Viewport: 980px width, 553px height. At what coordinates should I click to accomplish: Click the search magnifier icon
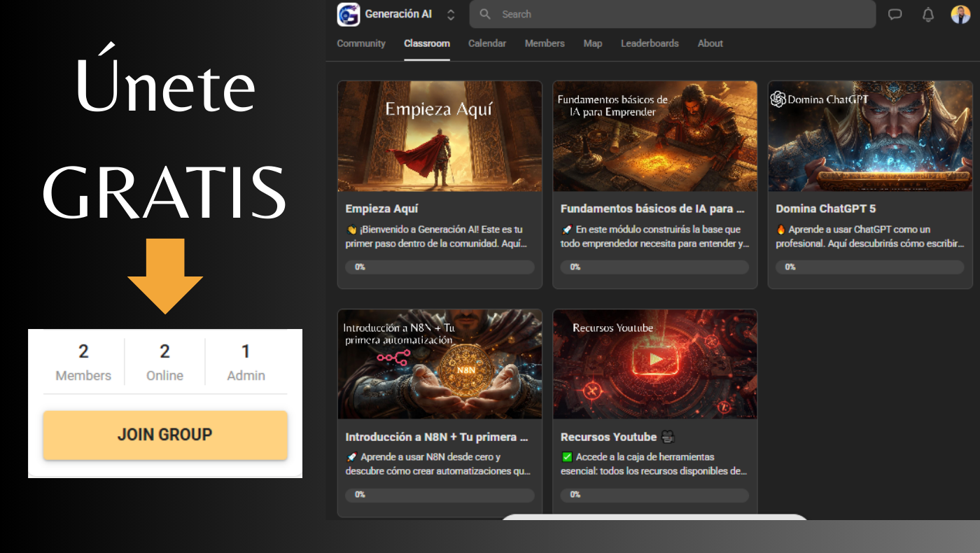click(x=485, y=14)
